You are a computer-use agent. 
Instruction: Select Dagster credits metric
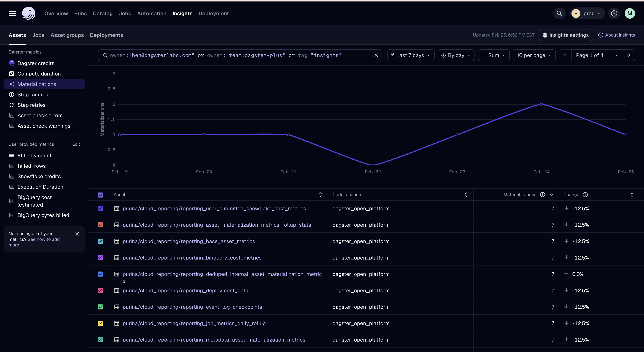pos(44,63)
